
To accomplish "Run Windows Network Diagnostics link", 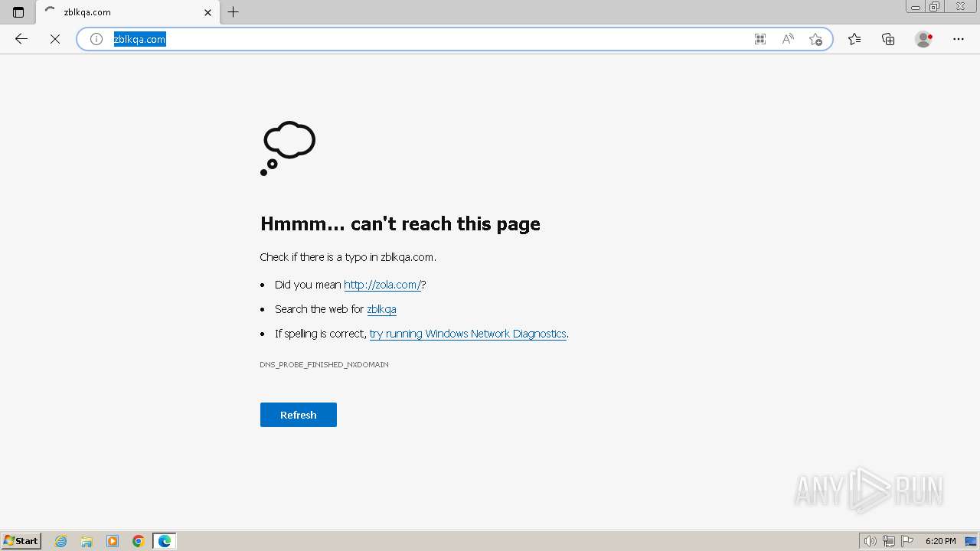I will (x=468, y=334).
